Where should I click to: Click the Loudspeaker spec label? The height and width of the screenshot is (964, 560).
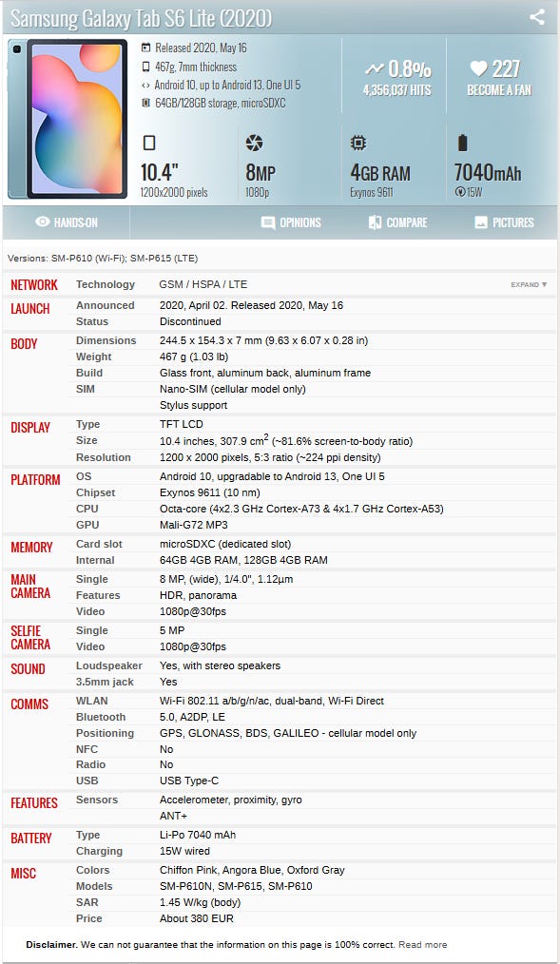pos(108,665)
